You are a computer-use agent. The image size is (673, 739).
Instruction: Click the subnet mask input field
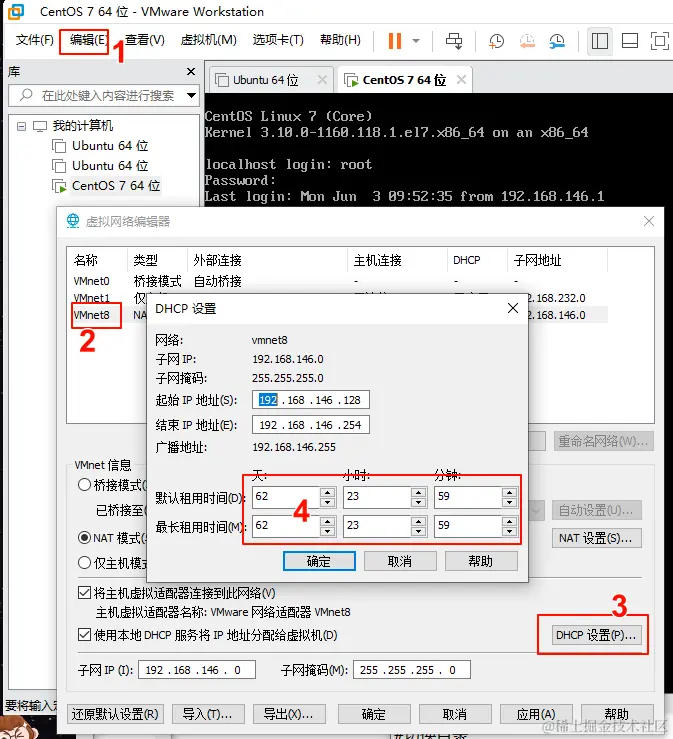tap(411, 670)
